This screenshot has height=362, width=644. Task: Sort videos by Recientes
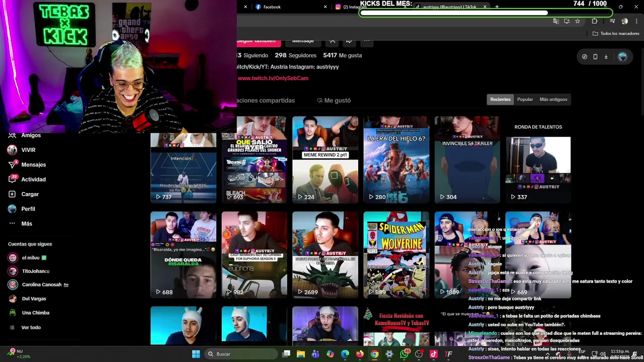coord(500,100)
